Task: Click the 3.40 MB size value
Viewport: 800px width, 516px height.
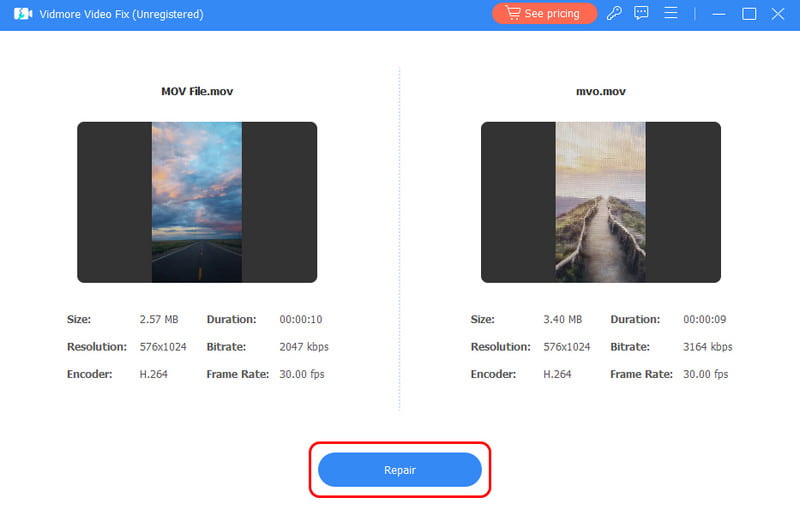Action: 563,320
